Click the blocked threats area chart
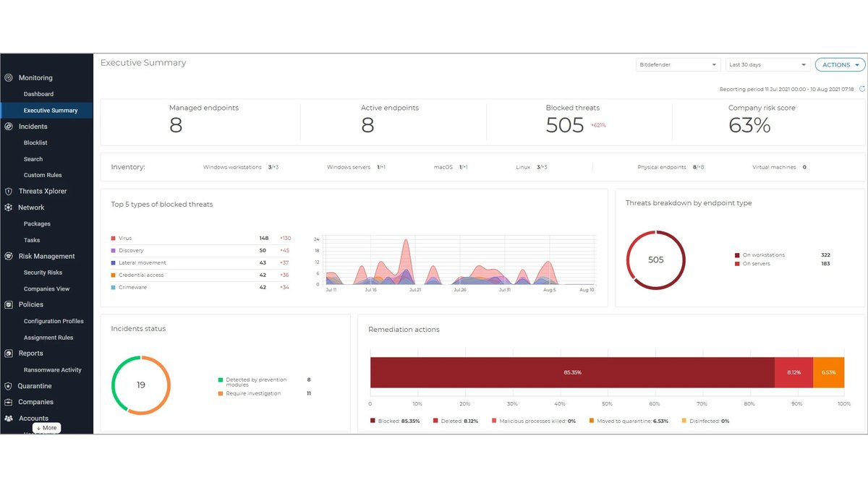The height and width of the screenshot is (488, 868). coord(460,262)
